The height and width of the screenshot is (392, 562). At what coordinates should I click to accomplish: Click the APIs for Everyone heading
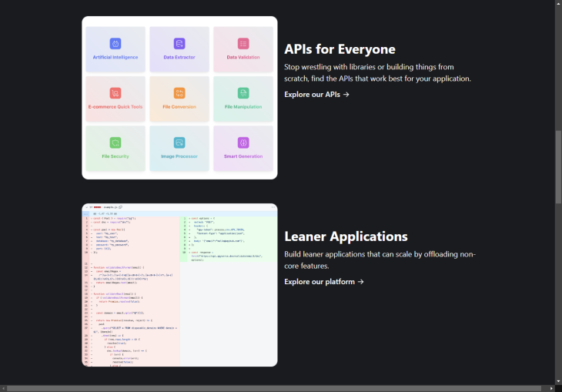tap(340, 49)
